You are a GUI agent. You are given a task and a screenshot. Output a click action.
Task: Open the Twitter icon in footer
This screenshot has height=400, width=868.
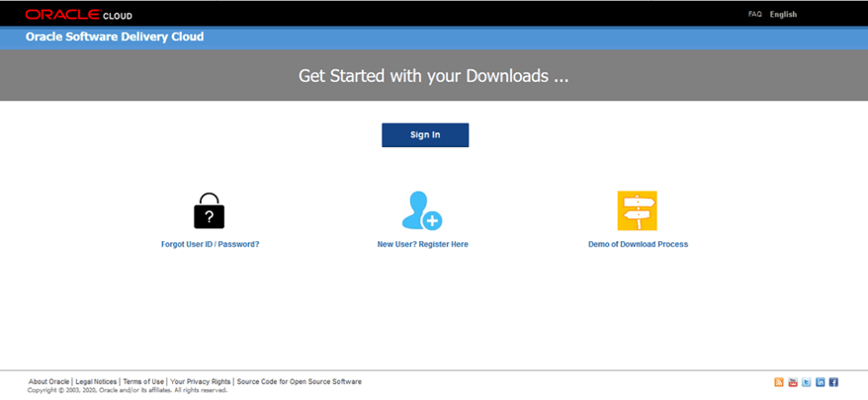click(x=807, y=382)
